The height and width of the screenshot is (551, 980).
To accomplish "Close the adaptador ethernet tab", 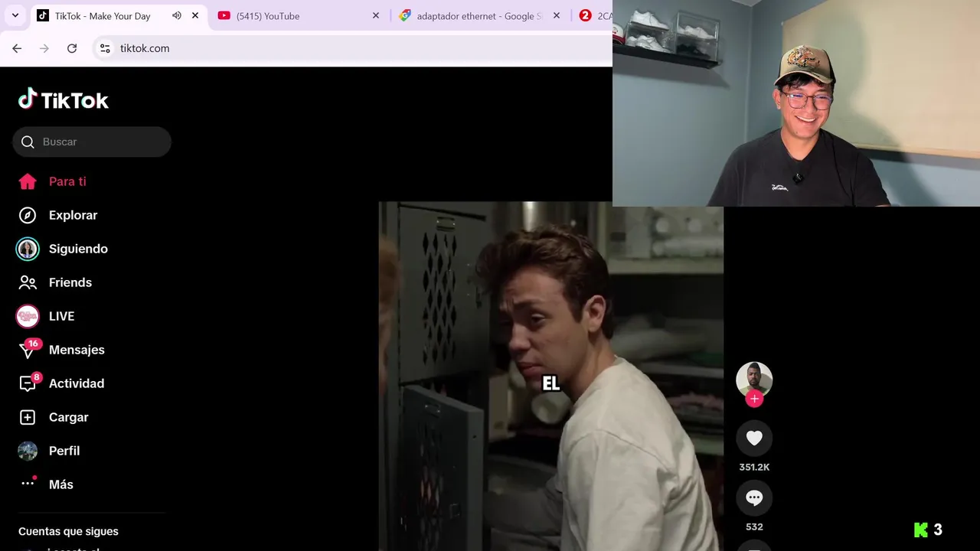I will 557,15.
